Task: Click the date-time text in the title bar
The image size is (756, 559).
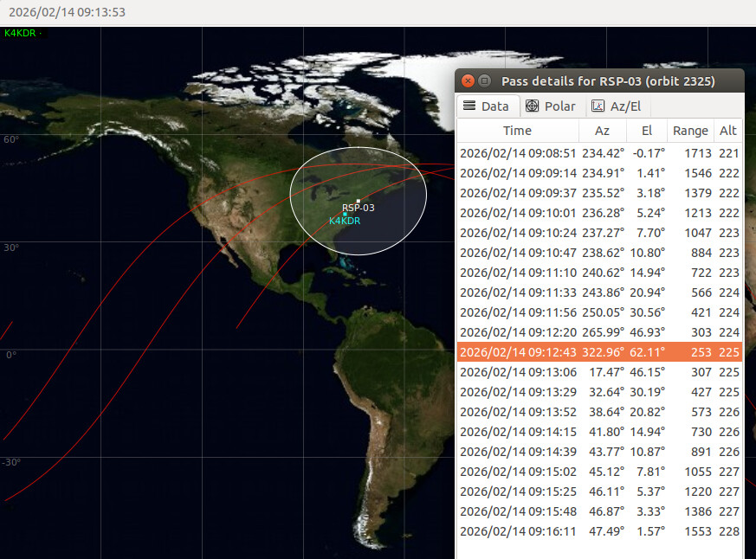Action: 67,12
